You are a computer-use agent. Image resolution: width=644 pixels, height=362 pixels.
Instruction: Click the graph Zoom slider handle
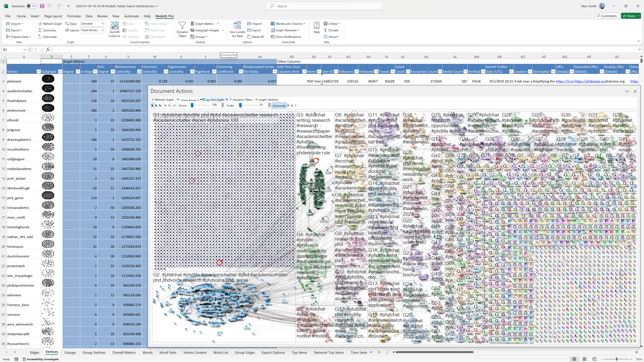(x=192, y=105)
